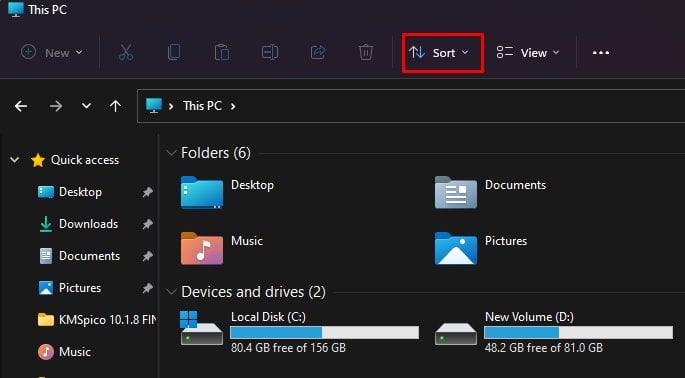The image size is (685, 378).
Task: Select the Local Disk (C:) drive icon
Action: click(202, 329)
